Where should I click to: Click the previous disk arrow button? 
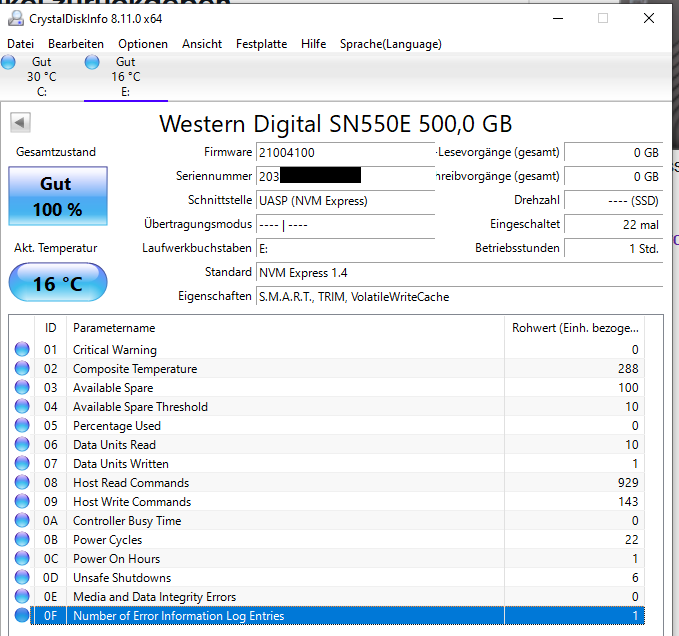pos(20,123)
